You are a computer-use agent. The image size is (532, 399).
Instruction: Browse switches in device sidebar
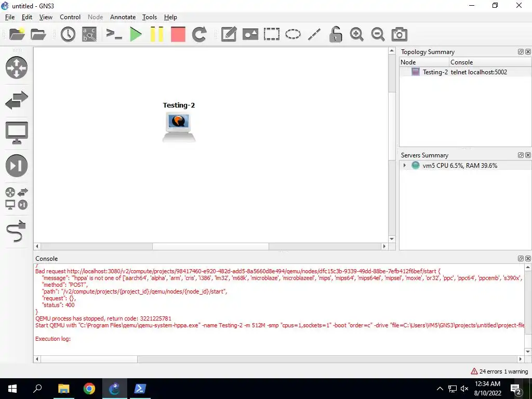(x=16, y=100)
